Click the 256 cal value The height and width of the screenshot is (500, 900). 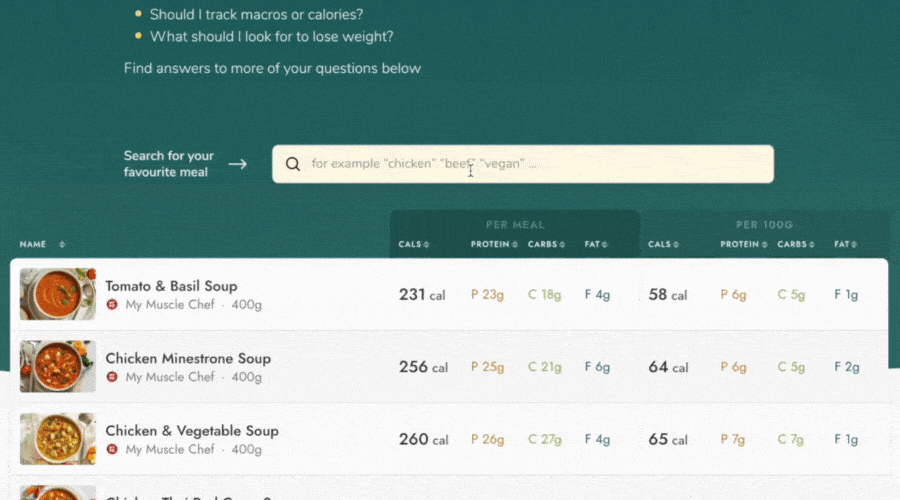point(423,367)
